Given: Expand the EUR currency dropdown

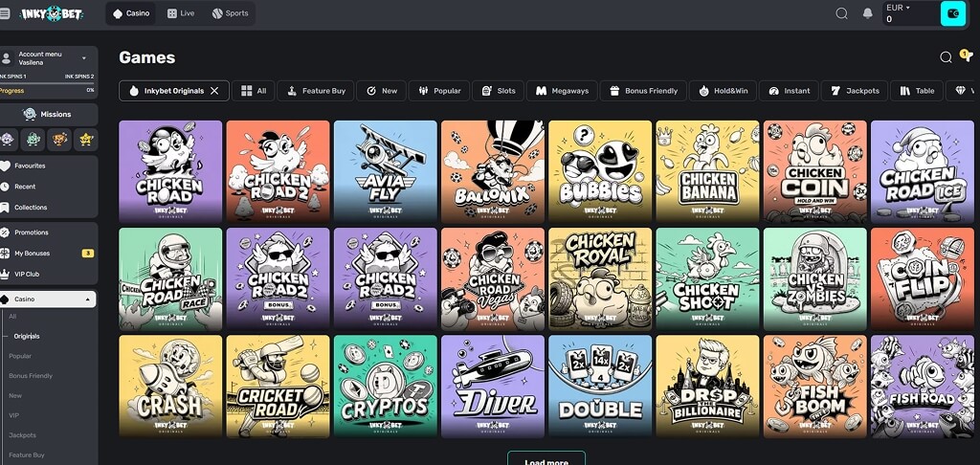Looking at the screenshot, I should tap(898, 8).
